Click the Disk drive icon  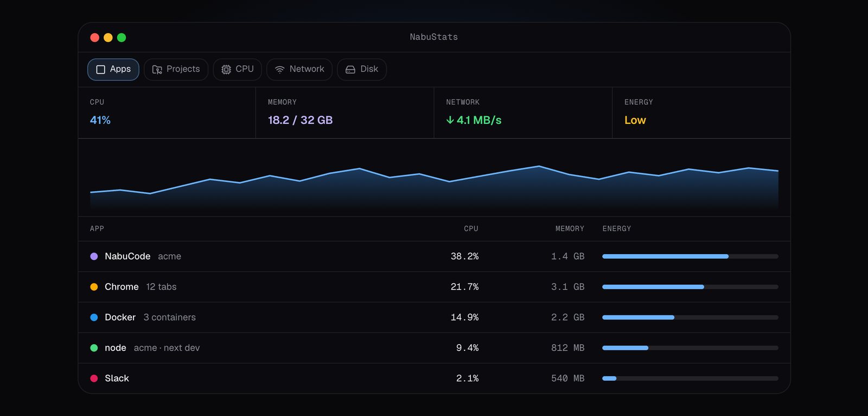point(350,70)
